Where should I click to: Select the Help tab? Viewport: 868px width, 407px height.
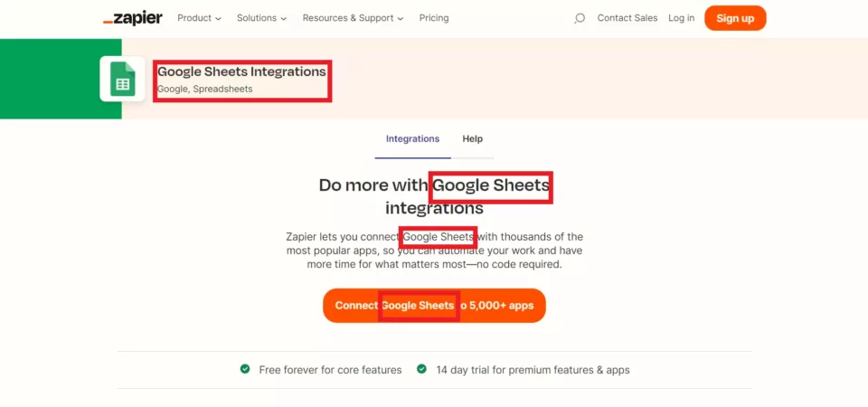(472, 139)
